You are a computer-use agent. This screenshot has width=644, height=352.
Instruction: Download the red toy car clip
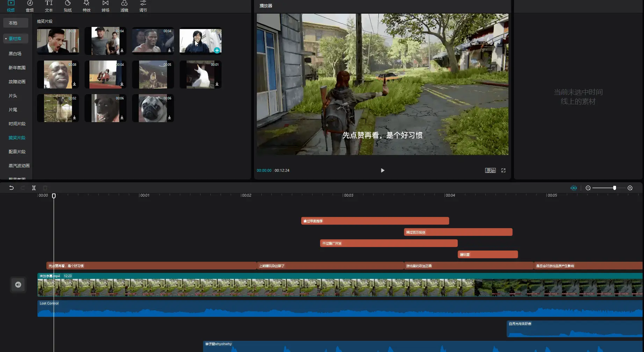(x=122, y=84)
